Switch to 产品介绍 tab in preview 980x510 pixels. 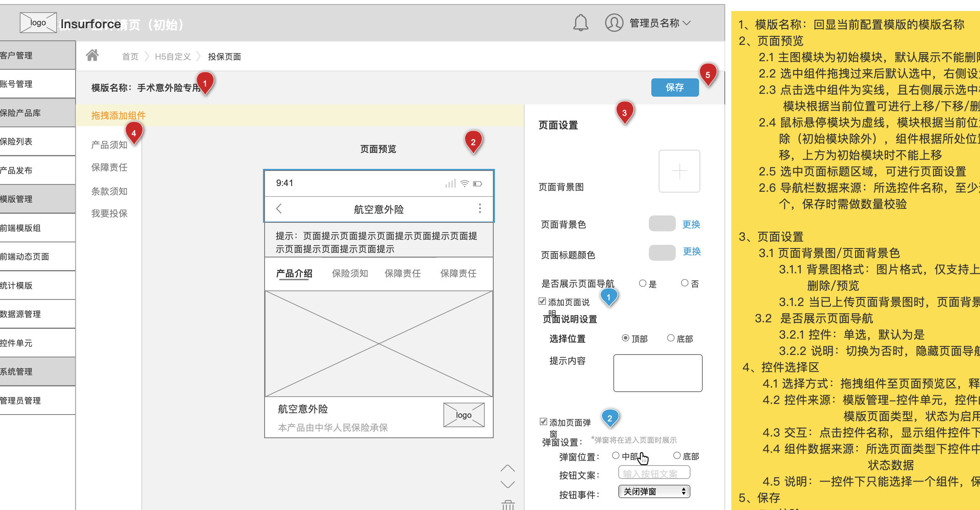pyautogui.click(x=294, y=273)
